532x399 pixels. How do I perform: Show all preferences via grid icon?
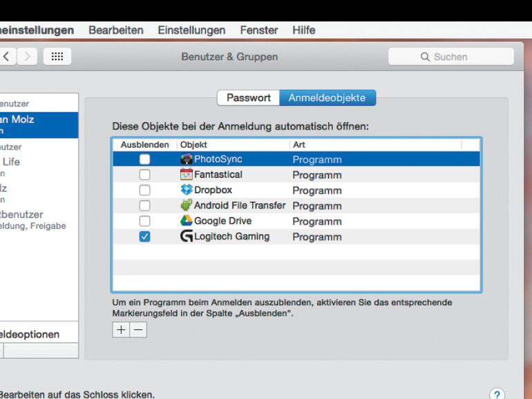[57, 57]
